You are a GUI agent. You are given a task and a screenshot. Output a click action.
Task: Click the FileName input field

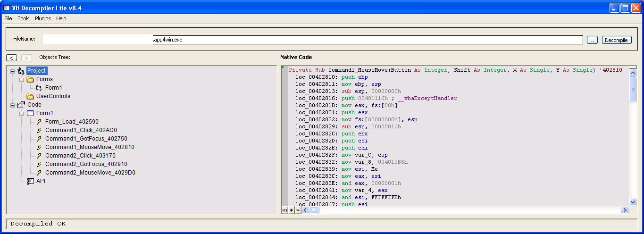click(x=313, y=40)
